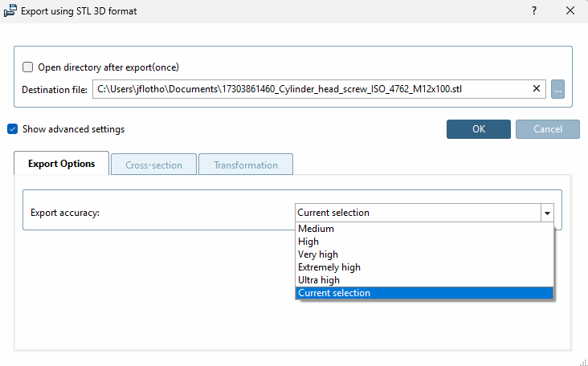This screenshot has height=366, width=588.
Task: Click the help question mark button
Action: point(534,11)
